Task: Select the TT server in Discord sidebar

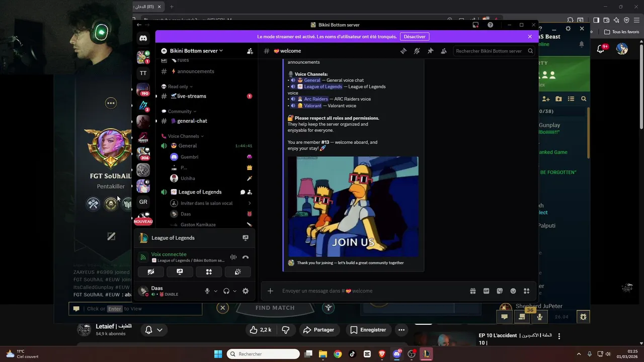Action: click(143, 73)
